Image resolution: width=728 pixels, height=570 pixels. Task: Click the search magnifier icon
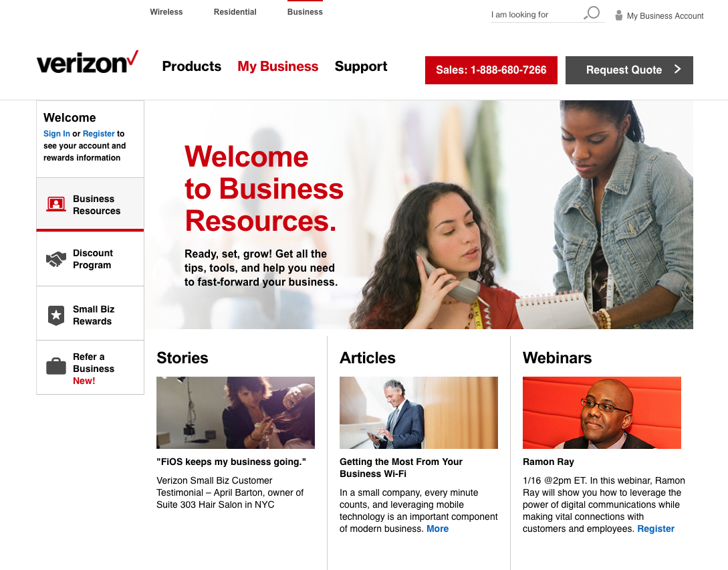592,13
